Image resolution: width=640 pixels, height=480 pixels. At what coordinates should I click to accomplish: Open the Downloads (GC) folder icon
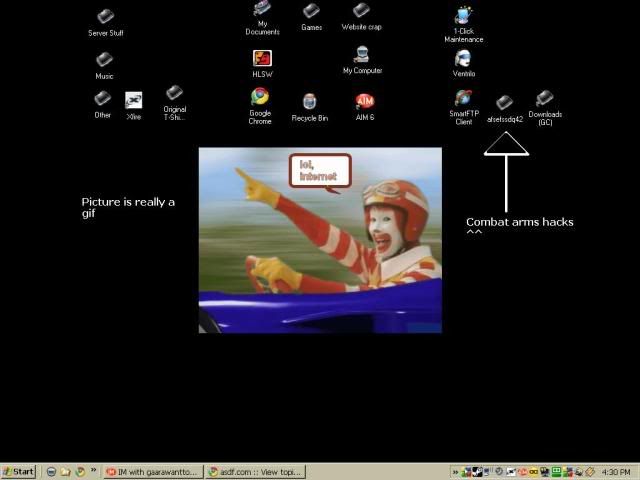click(x=545, y=108)
